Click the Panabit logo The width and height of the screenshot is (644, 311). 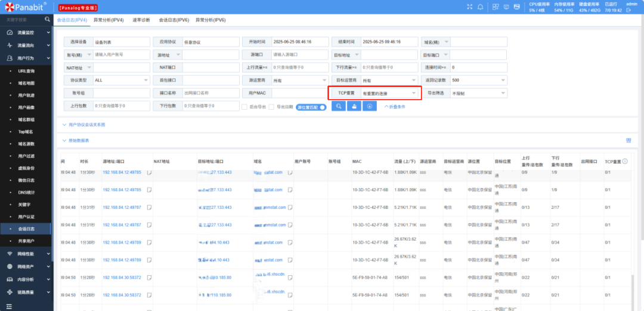tap(26, 7)
